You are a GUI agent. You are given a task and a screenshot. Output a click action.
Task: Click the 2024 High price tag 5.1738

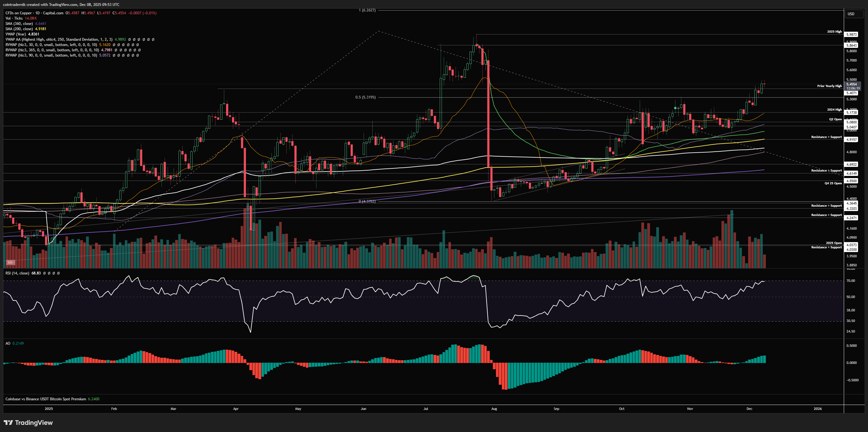852,112
